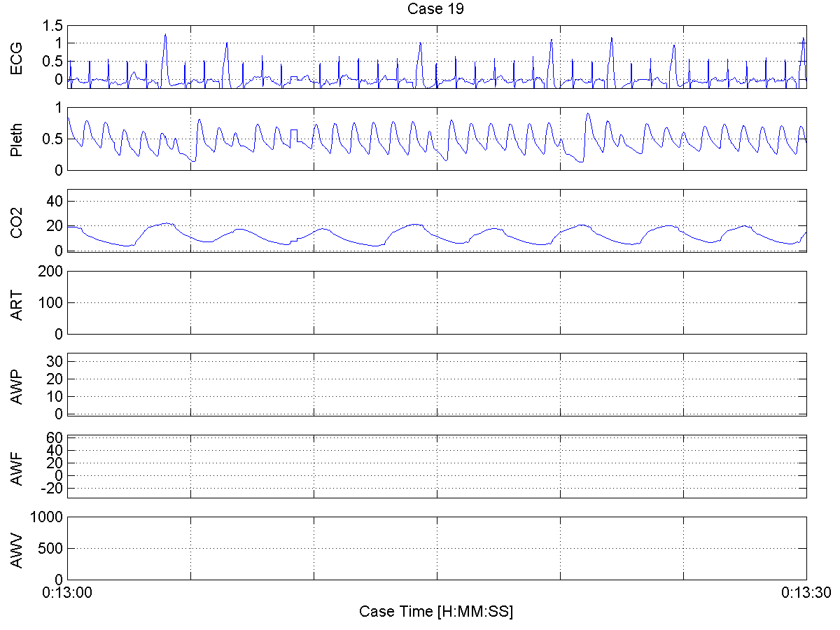The image size is (840, 630).
Task: Click the 10 tick on the AWP axis
Action: (55, 396)
